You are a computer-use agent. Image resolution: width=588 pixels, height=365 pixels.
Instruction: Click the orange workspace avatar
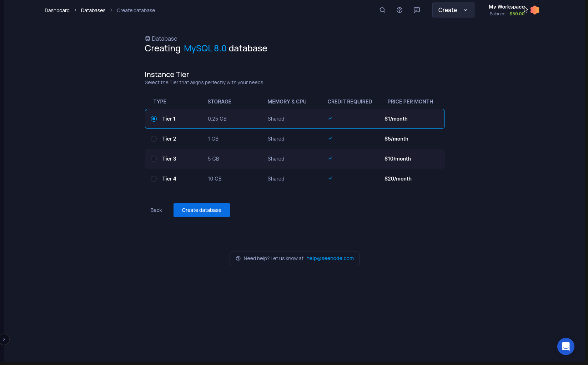click(x=534, y=10)
